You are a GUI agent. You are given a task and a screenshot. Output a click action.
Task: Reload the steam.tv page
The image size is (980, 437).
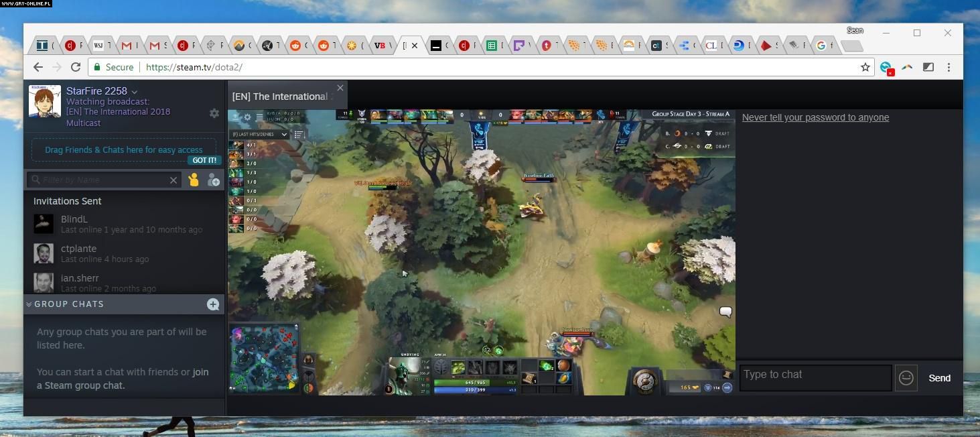(76, 67)
